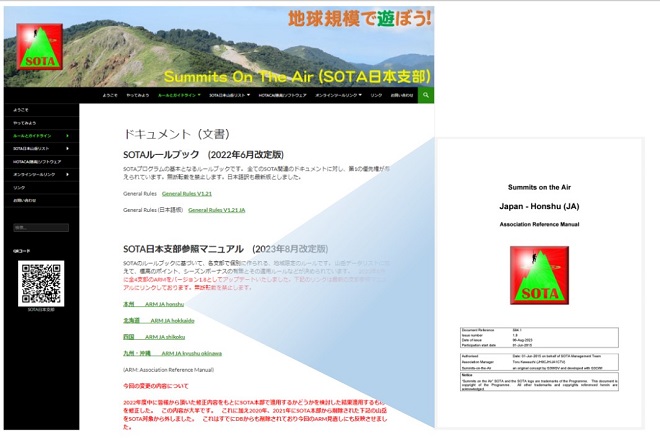Open the 北海道 ARM JA hokkaido link

[x=159, y=320]
